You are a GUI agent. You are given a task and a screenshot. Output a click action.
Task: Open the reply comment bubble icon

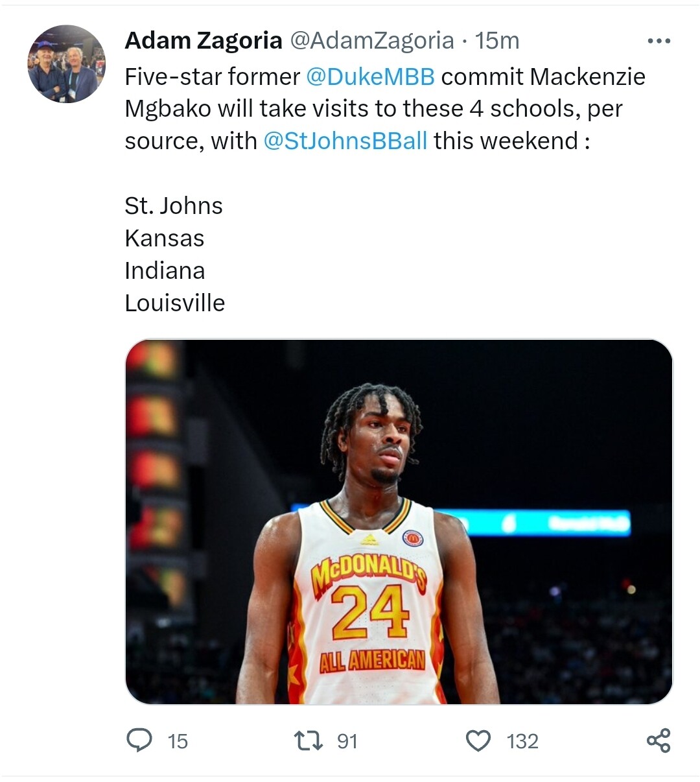(x=139, y=741)
